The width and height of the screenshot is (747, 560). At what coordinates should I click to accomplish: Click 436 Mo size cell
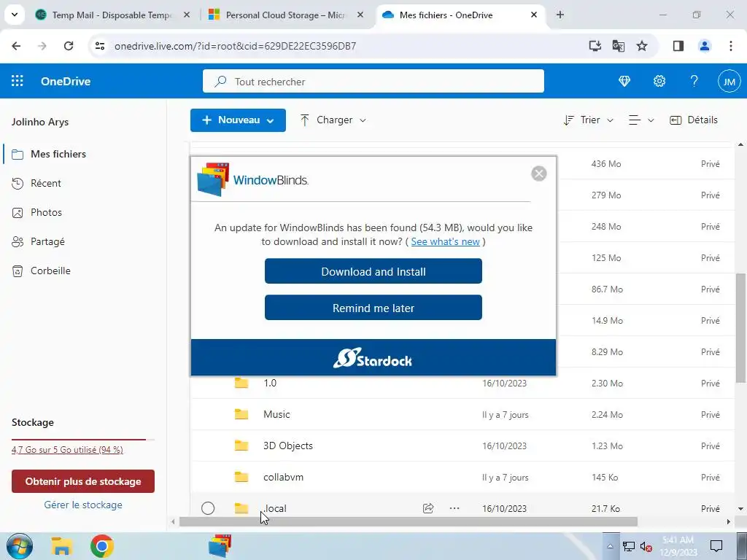(x=606, y=164)
